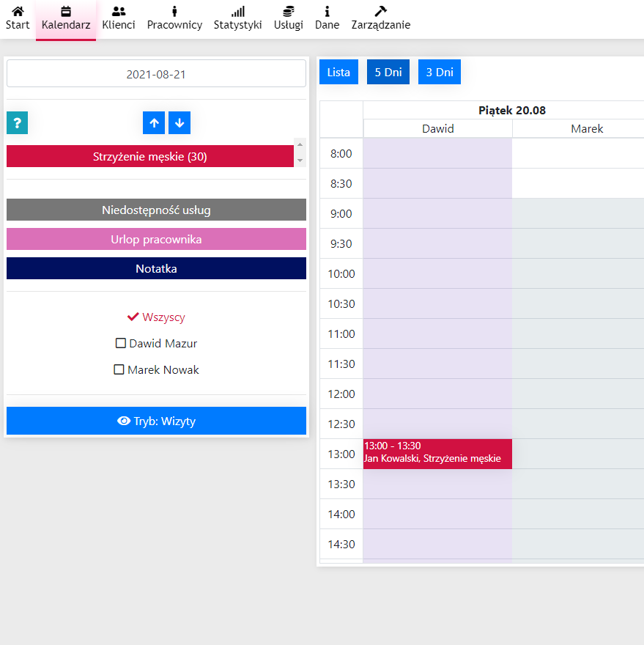The height and width of the screenshot is (645, 644).
Task: Click the question mark help button
Action: [17, 123]
